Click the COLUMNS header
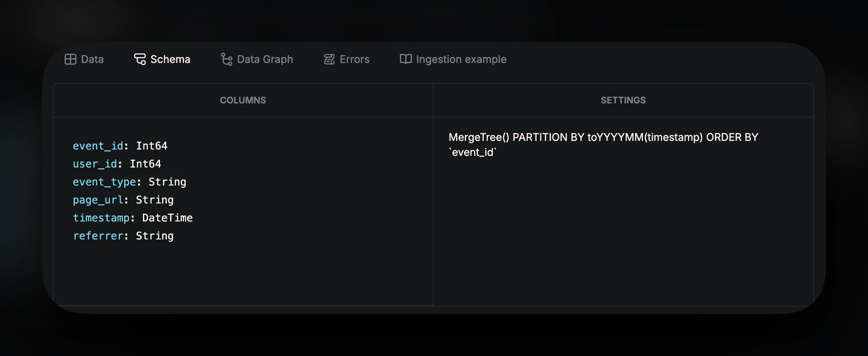Screen dimensions: 868x356 (243, 100)
